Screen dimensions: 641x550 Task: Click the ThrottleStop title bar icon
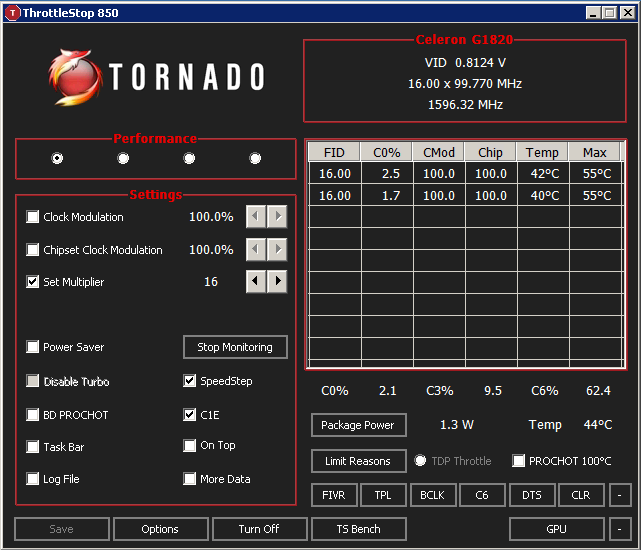[12, 13]
